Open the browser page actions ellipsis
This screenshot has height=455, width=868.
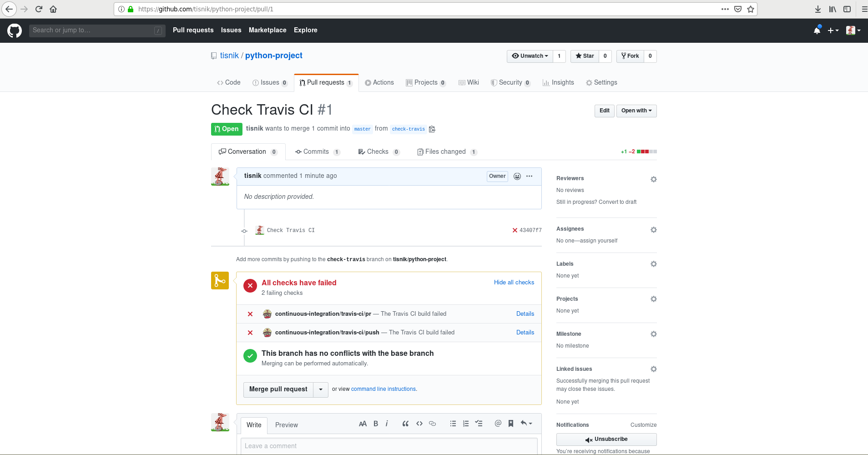[725, 9]
